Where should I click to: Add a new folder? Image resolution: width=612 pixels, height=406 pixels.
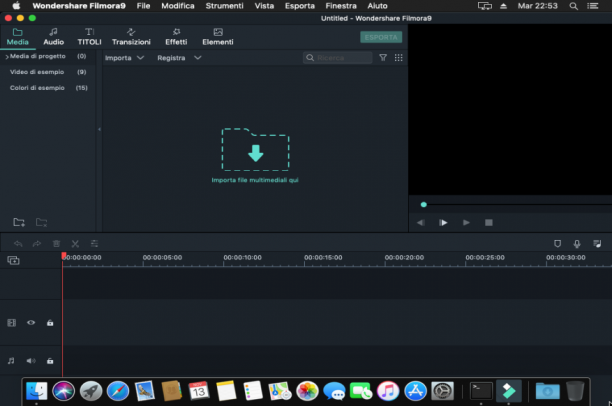[x=19, y=223]
